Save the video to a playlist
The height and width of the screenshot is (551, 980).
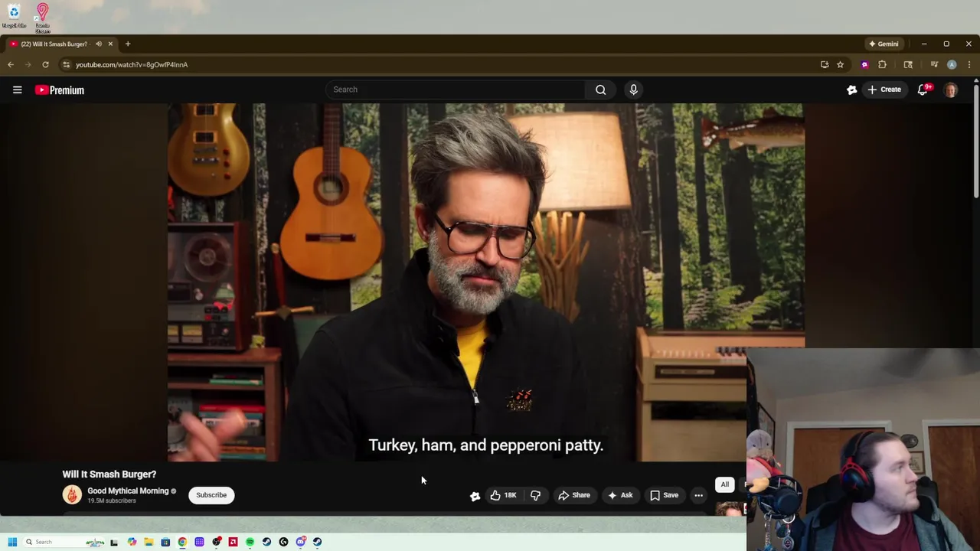click(664, 495)
